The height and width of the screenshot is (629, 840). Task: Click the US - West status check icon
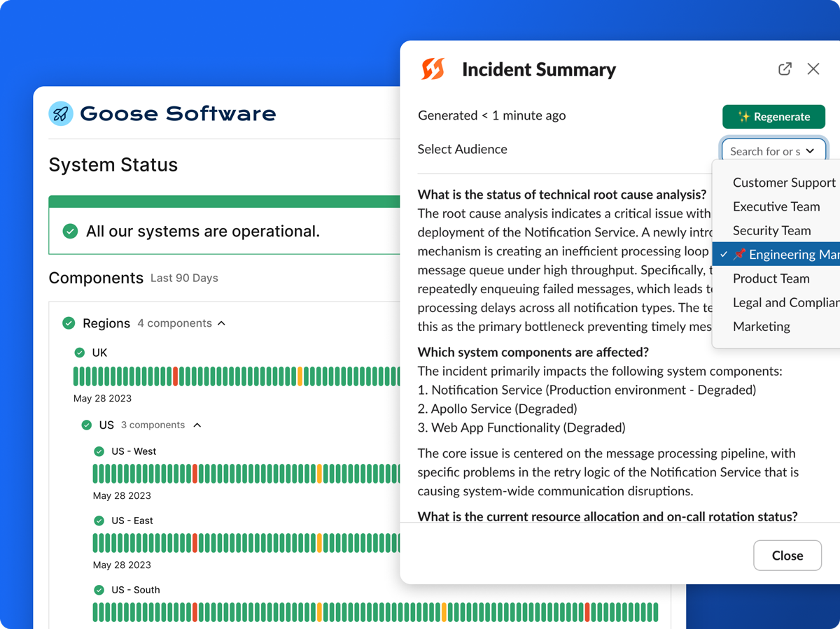coord(99,451)
